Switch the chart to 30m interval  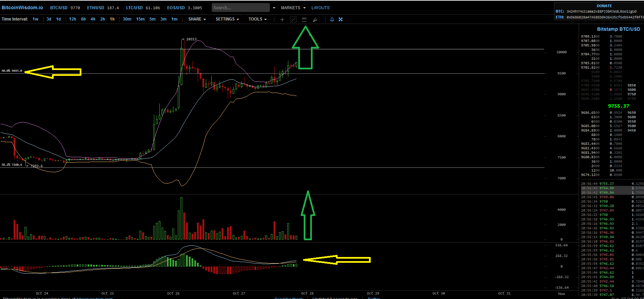click(127, 19)
